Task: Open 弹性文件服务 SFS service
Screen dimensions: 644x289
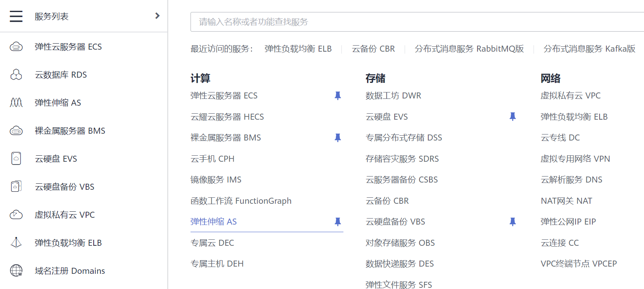Action: tap(399, 284)
